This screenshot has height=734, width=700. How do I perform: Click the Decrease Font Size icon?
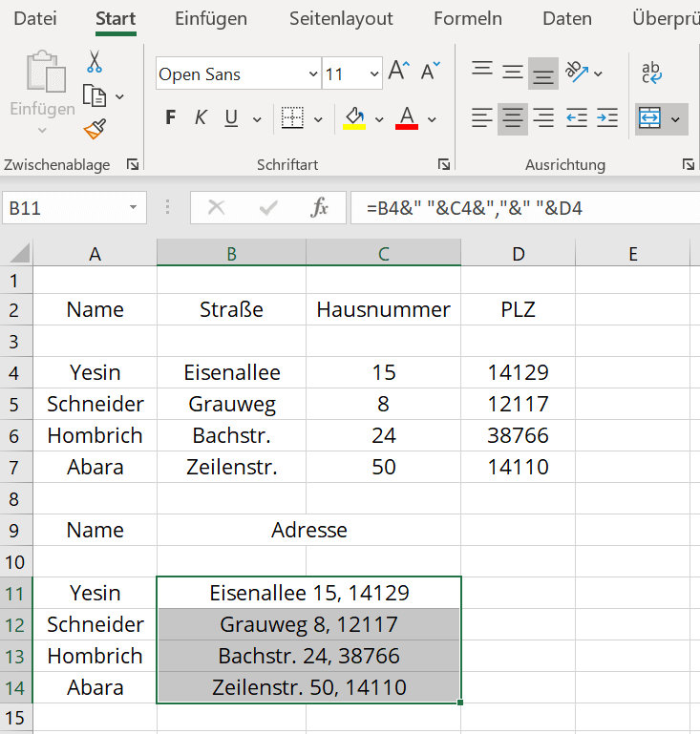pyautogui.click(x=430, y=72)
